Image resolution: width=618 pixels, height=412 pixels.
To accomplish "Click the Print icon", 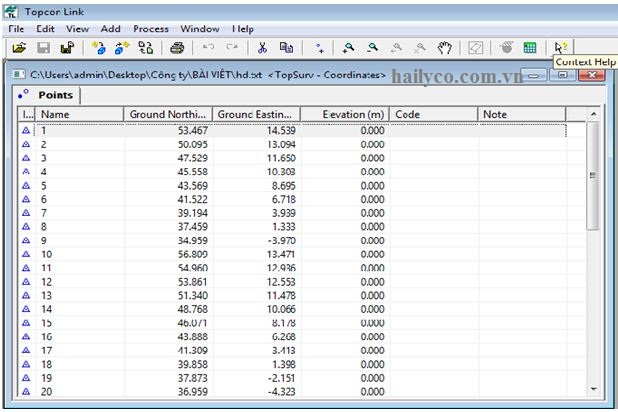I will pyautogui.click(x=177, y=48).
